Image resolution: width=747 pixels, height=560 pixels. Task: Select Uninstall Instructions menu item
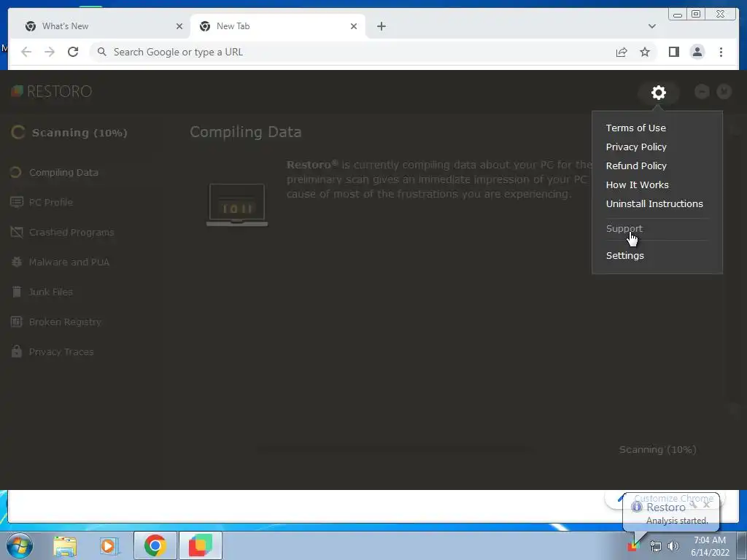click(x=654, y=204)
